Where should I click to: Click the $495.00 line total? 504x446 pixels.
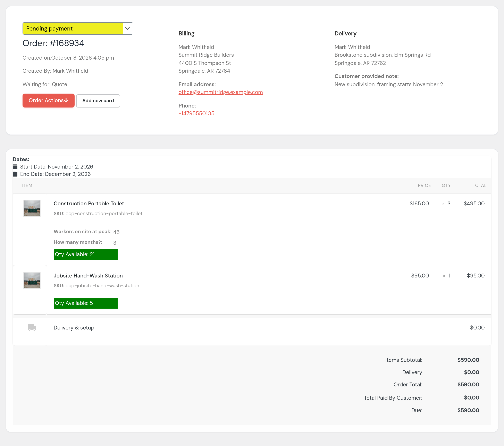tap(474, 204)
